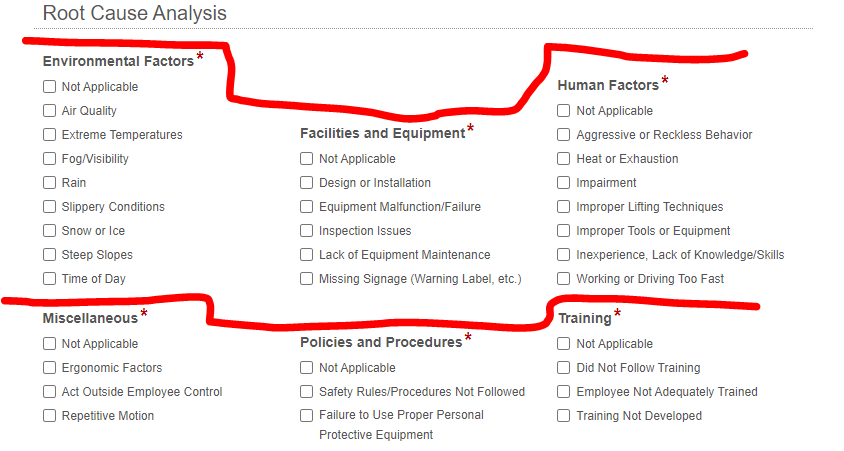Enable the Fog/Visibility option
This screenshot has height=451, width=844.
[x=49, y=159]
